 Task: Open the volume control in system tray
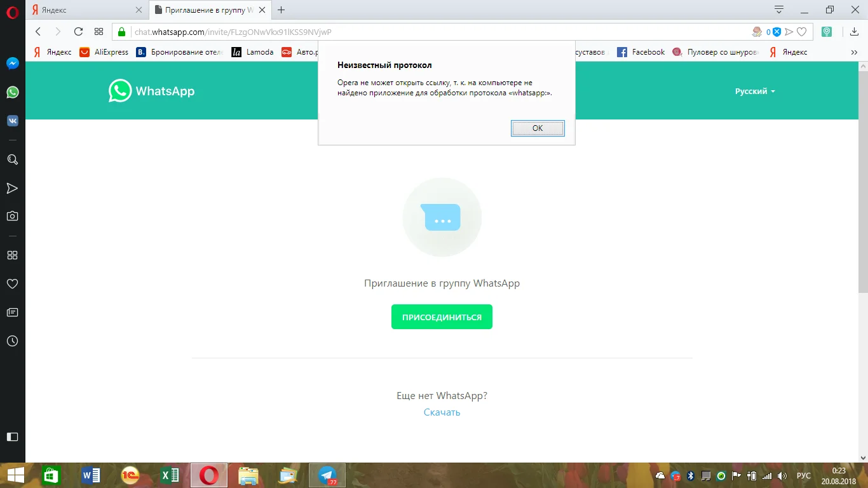click(x=782, y=476)
